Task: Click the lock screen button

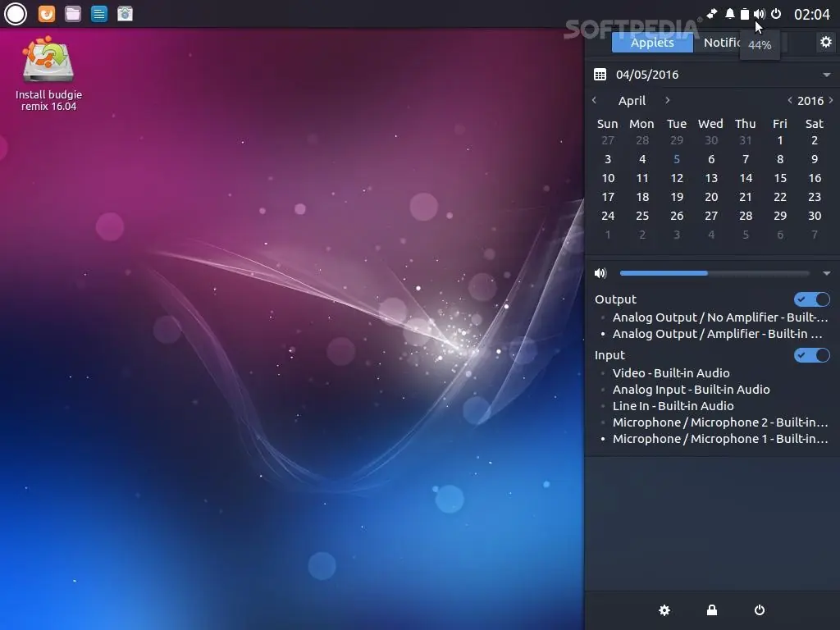Action: pyautogui.click(x=711, y=610)
